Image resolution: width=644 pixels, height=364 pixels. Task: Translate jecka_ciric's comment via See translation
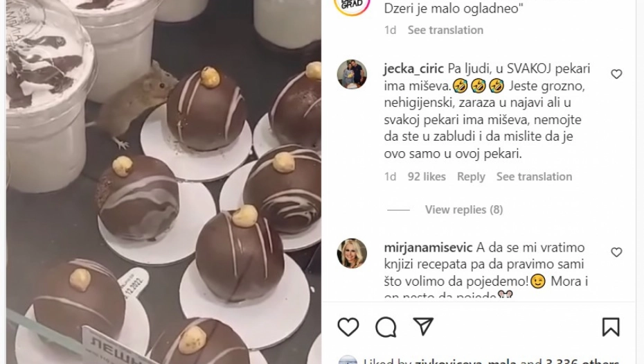[534, 177]
